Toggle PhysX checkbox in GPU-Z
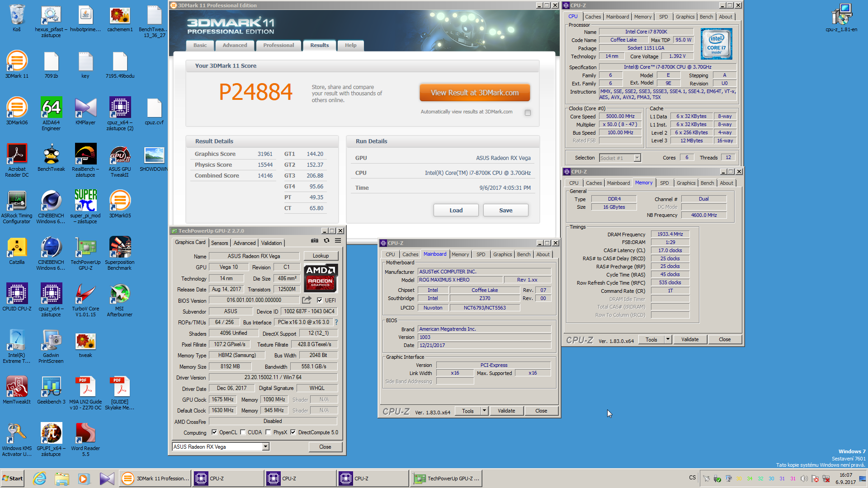The height and width of the screenshot is (488, 868). tap(269, 432)
